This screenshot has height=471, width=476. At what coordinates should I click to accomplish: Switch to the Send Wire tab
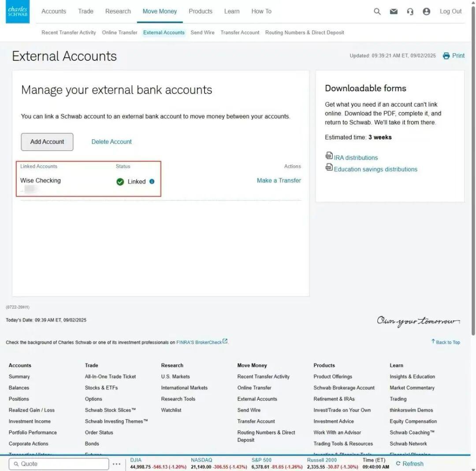[x=202, y=33]
